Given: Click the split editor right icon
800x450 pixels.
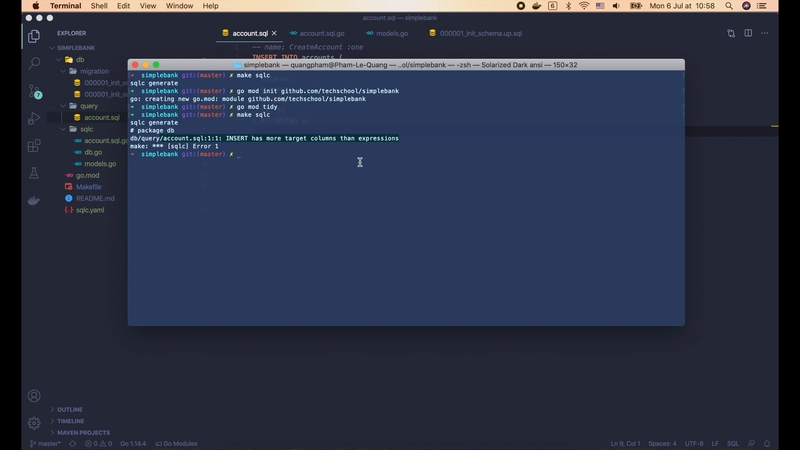Looking at the screenshot, I should pos(747,33).
